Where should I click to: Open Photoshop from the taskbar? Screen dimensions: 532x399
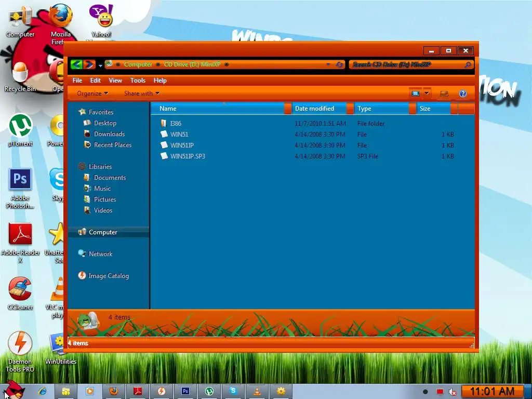click(x=185, y=391)
